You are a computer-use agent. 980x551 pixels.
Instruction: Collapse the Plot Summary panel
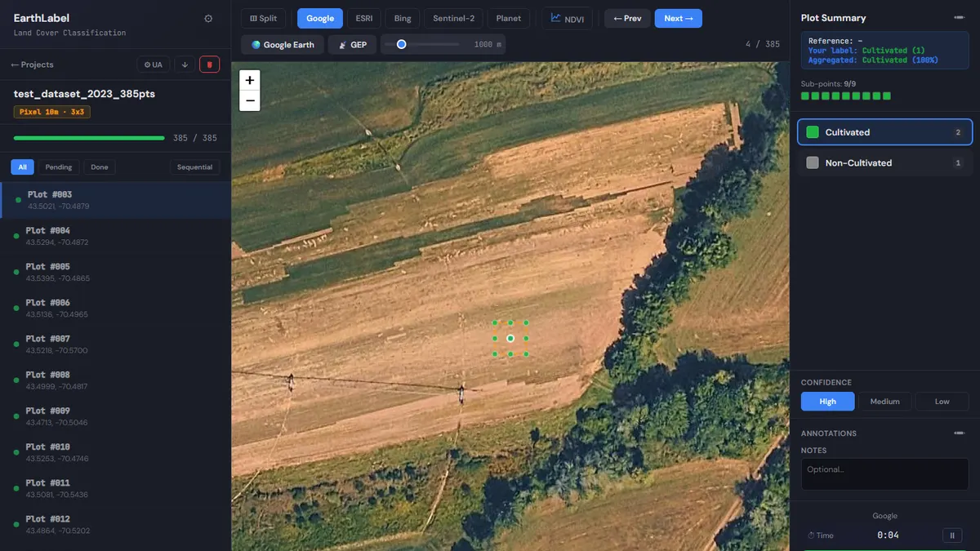(x=959, y=17)
